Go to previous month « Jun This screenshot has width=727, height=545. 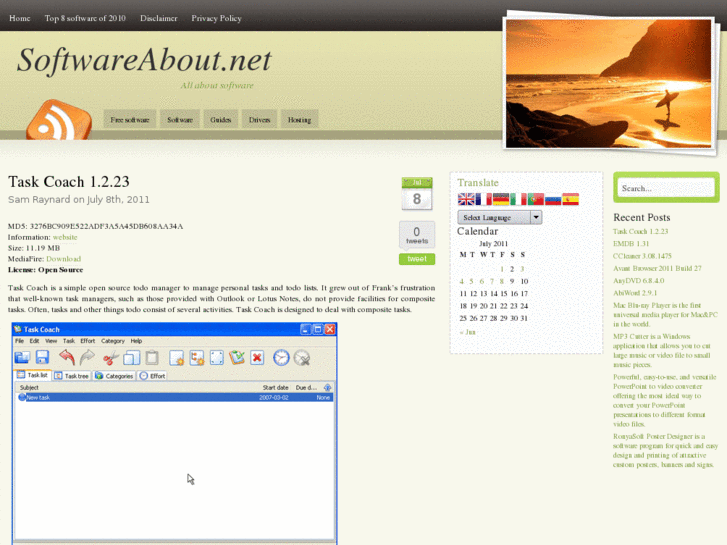pyautogui.click(x=467, y=332)
